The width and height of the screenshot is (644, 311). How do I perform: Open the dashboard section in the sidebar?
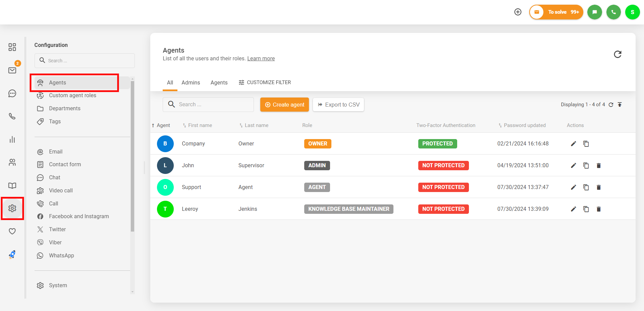pyautogui.click(x=12, y=47)
